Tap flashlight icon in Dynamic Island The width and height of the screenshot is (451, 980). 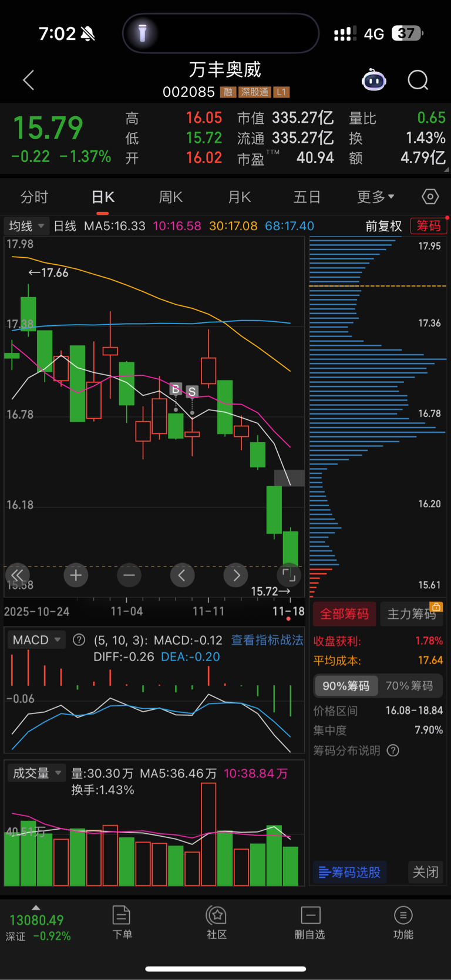coord(142,33)
